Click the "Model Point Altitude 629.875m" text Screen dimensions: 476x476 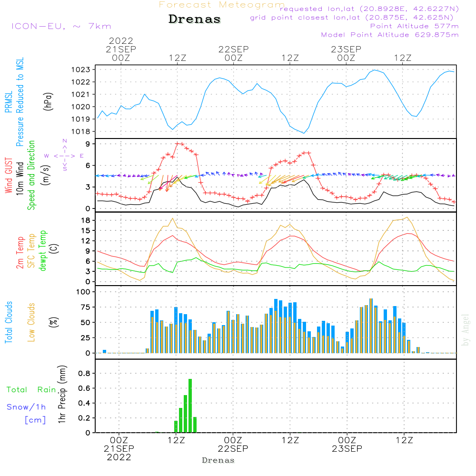[x=390, y=35]
